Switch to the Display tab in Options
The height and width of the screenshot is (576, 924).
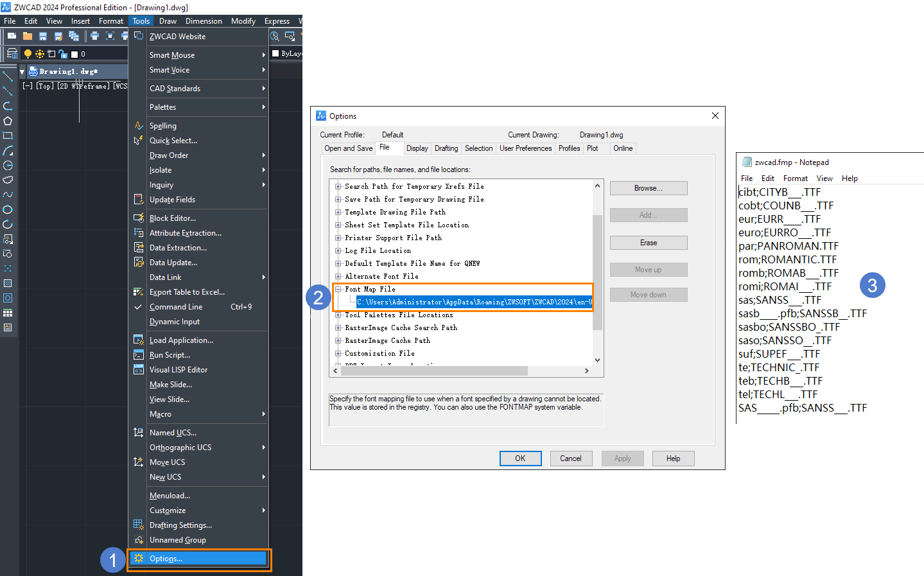click(417, 148)
